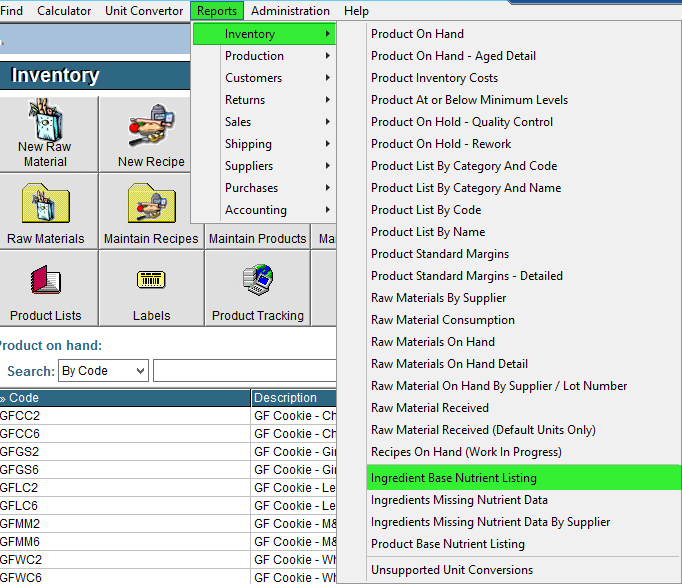
Task: Expand the Suppliers reports submenu
Action: point(264,166)
